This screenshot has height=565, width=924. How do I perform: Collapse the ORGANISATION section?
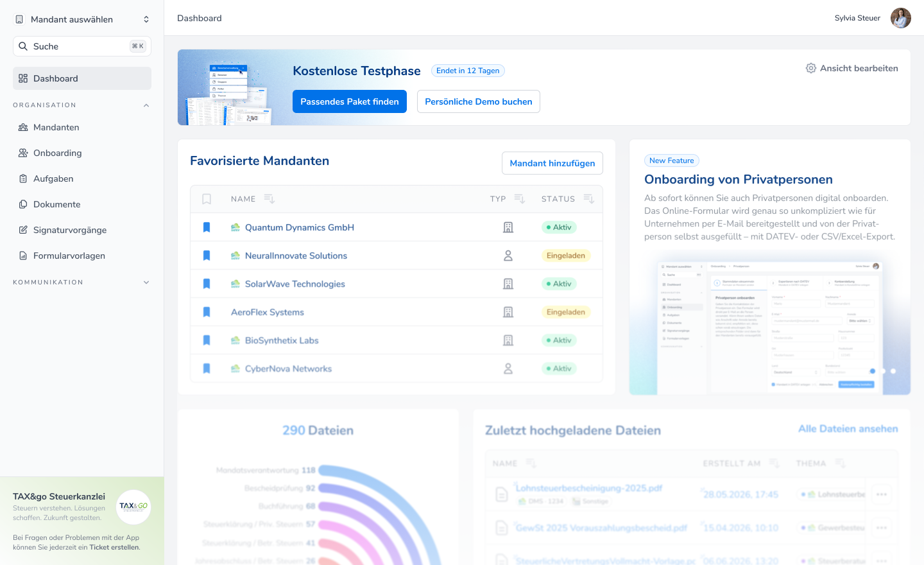coord(146,105)
